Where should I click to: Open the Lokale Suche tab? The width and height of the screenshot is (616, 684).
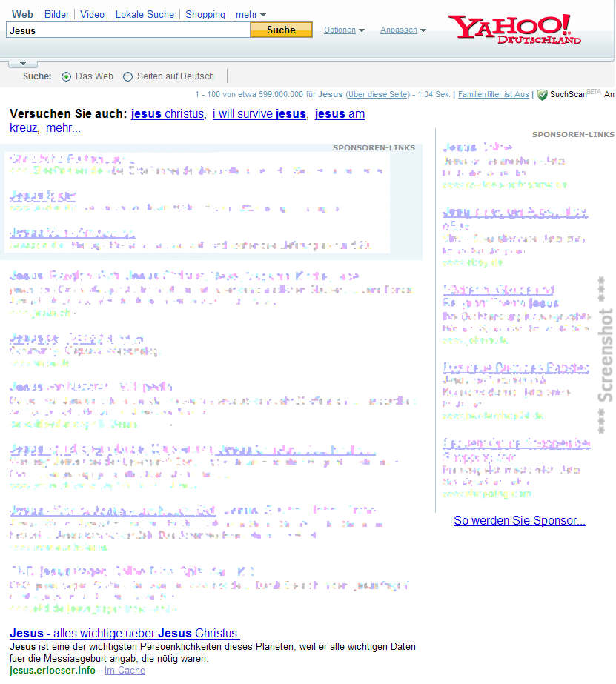[x=145, y=14]
